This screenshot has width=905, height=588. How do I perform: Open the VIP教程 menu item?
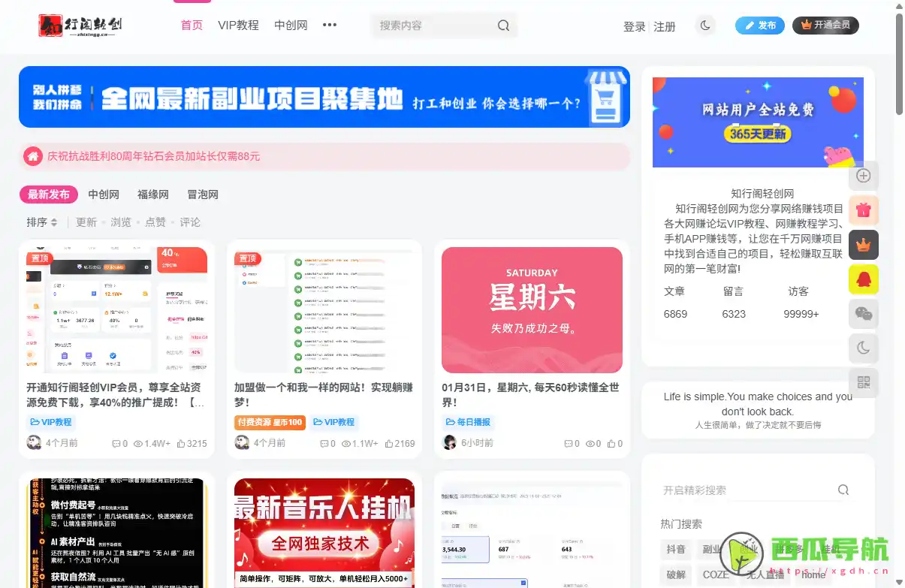pos(238,25)
